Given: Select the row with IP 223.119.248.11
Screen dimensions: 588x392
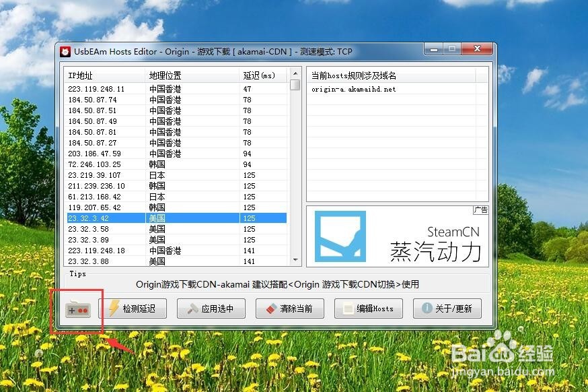Looking at the screenshot, I should [x=177, y=89].
